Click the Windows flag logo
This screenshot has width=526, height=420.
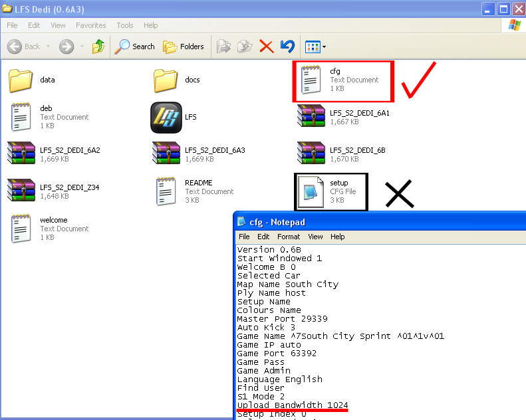click(514, 25)
